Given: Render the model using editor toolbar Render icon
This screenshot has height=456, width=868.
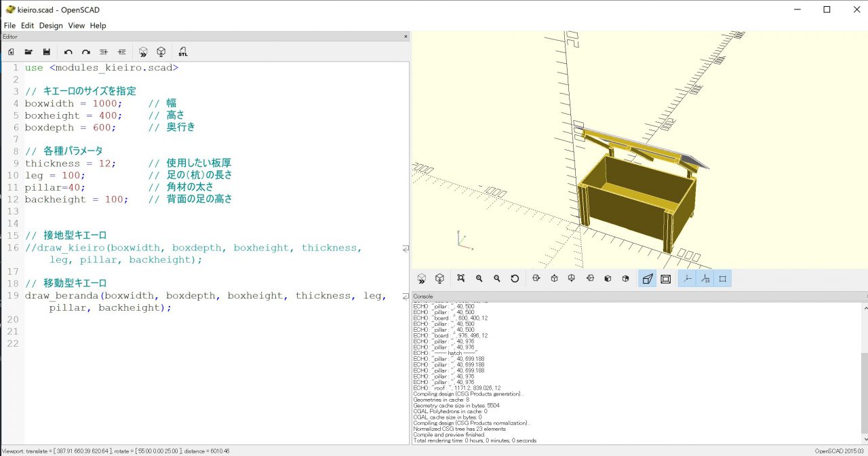Looking at the screenshot, I should point(161,52).
